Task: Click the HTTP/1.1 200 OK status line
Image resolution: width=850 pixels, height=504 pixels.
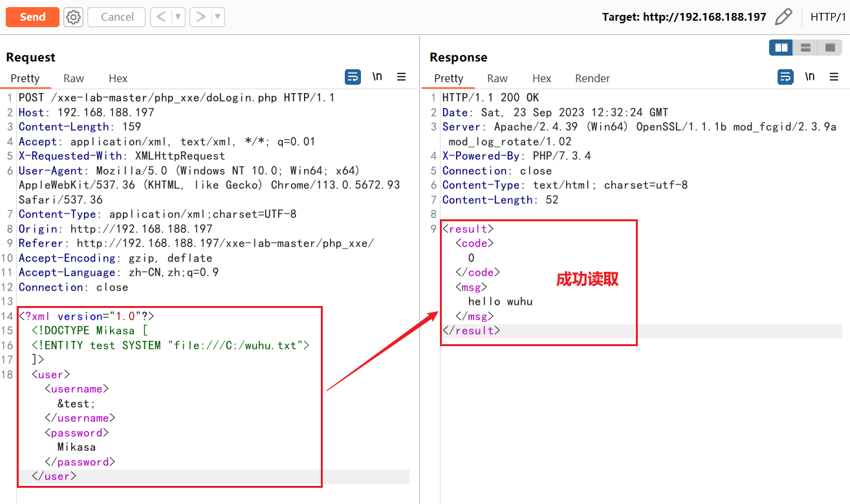Action: coord(490,98)
